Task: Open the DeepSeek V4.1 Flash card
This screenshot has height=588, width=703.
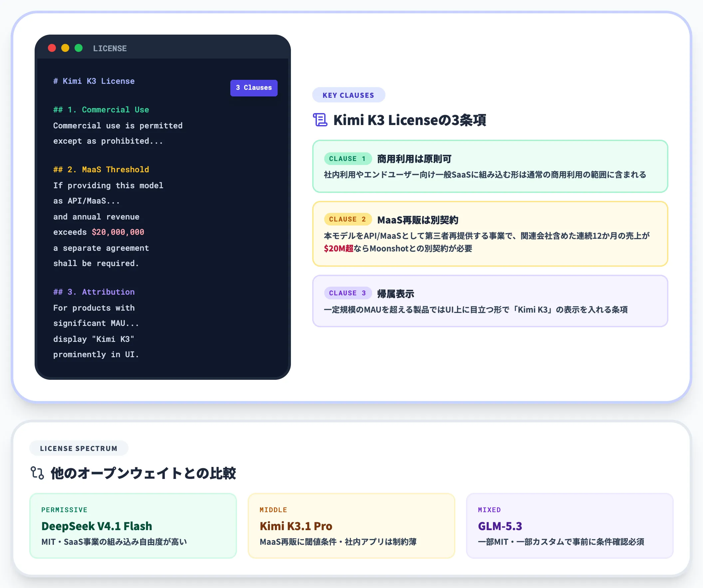Action: [x=133, y=526]
